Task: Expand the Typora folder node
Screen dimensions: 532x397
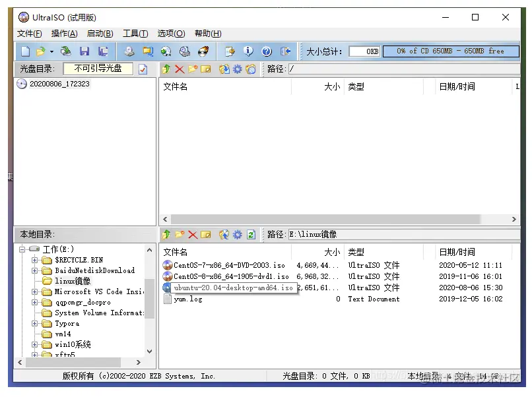Action: [x=34, y=324]
